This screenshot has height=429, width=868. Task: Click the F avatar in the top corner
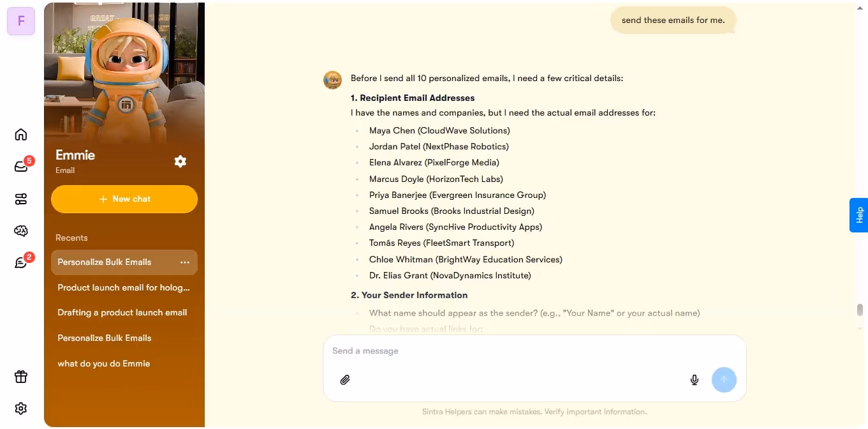coord(20,21)
